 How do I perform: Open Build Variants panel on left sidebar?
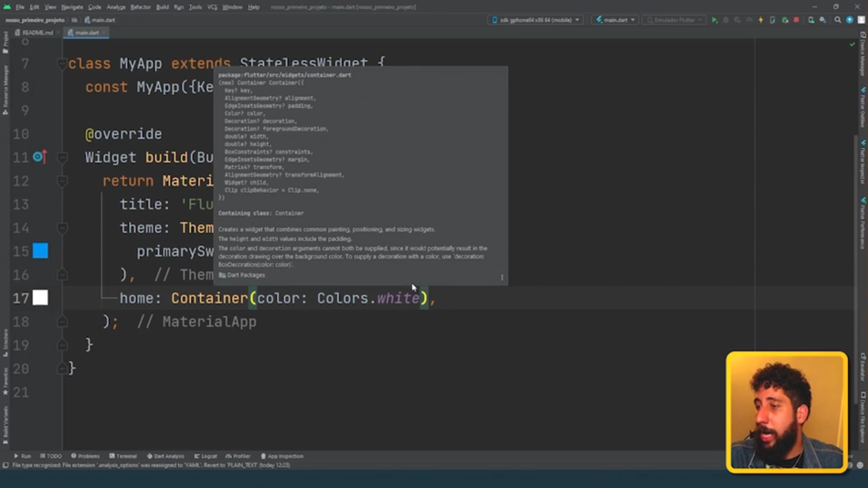(x=5, y=424)
